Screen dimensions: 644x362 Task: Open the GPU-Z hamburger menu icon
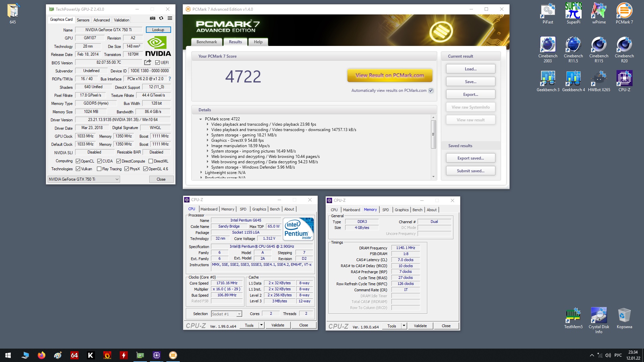(170, 18)
